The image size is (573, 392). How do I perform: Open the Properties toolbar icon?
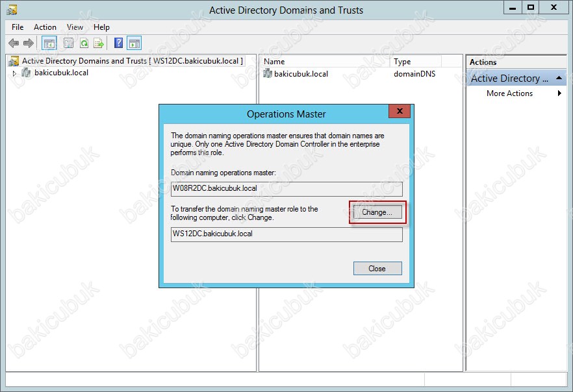pyautogui.click(x=68, y=43)
